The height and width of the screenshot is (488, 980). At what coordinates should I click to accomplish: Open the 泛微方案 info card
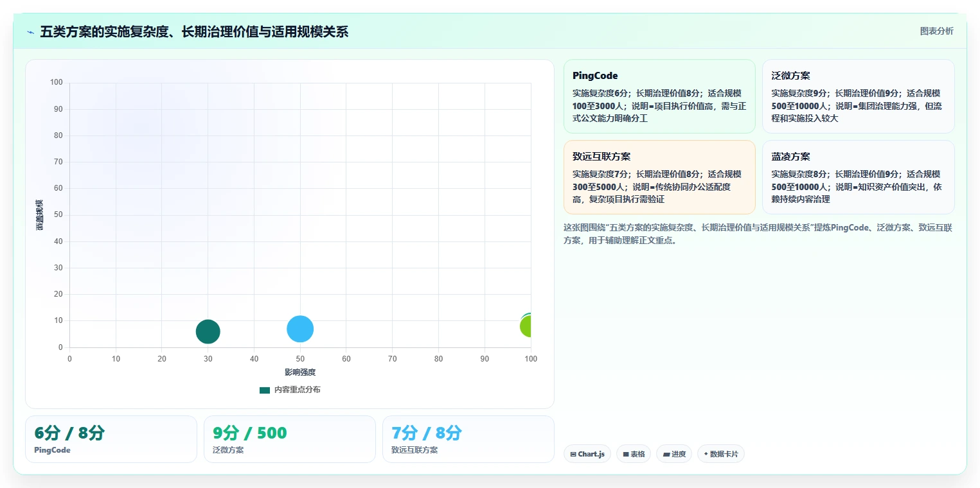pyautogui.click(x=858, y=96)
